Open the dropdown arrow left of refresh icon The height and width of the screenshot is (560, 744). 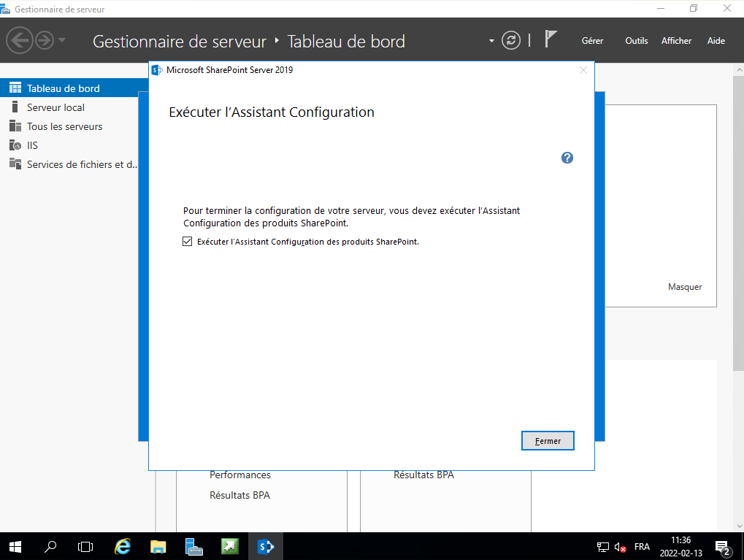coord(491,41)
